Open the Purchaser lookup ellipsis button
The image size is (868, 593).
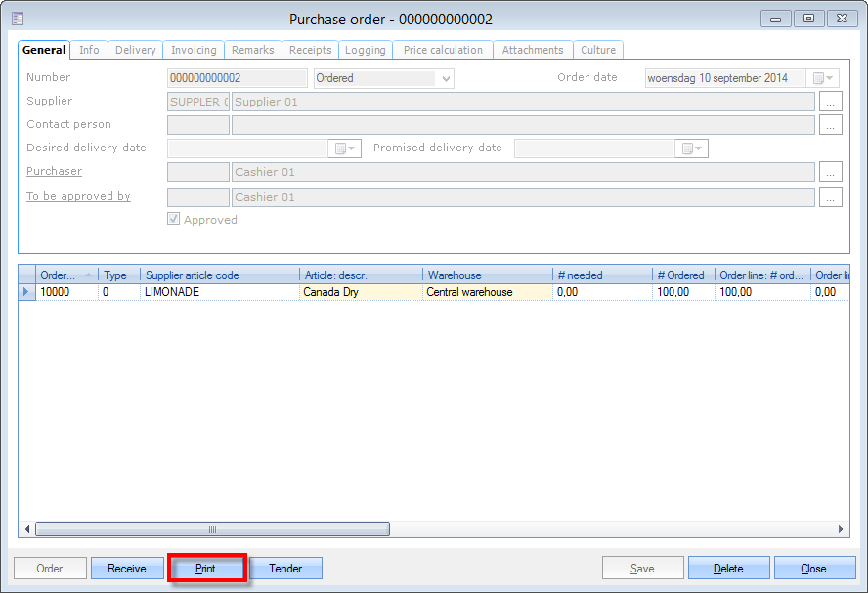point(830,172)
